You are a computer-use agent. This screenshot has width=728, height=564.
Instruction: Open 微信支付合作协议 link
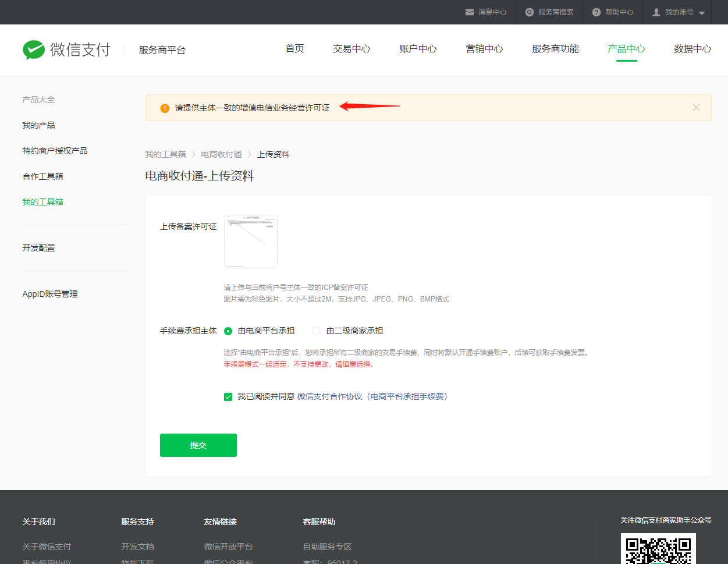click(372, 396)
